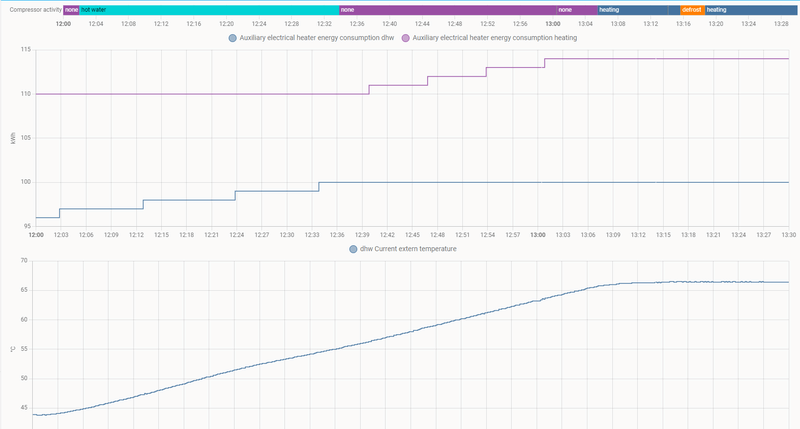Click the '12:44' tick on compressor timeline
800x429 pixels.
pos(422,23)
